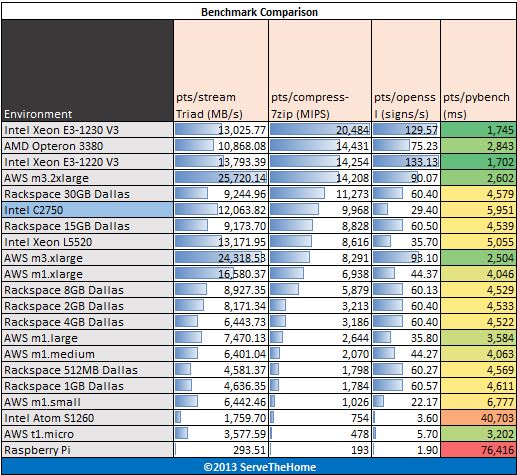
Task: Select the highlighted Intel C2750 row label
Action: (88, 210)
